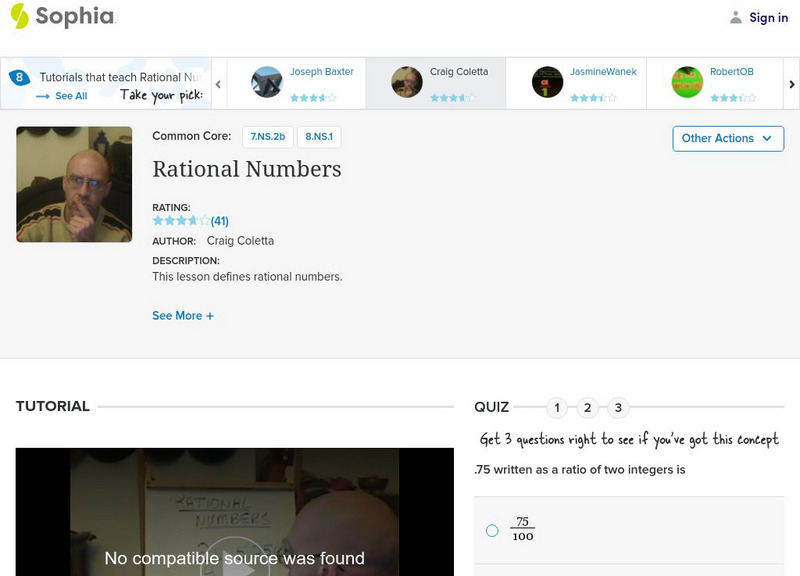Click quiz step 3 circle

point(616,408)
